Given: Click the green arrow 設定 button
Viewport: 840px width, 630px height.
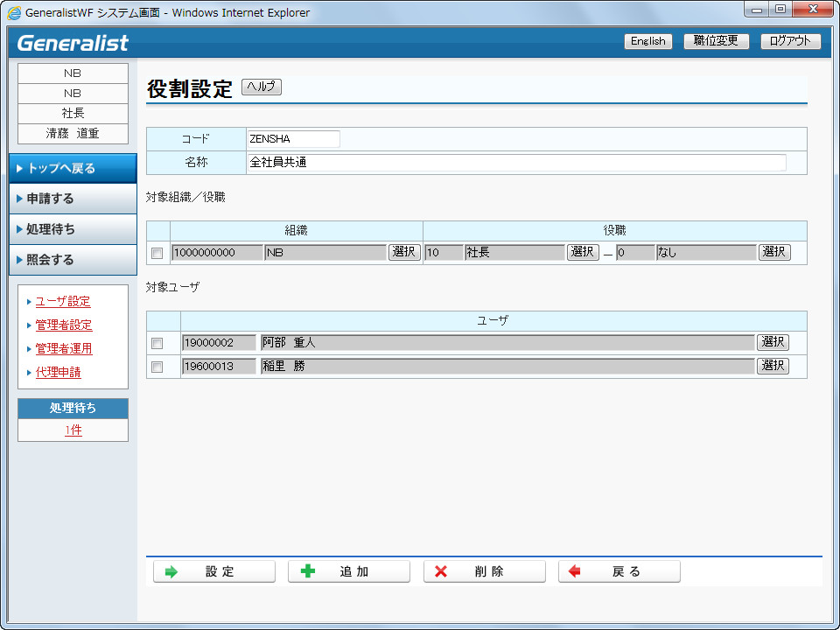Looking at the screenshot, I should click(214, 571).
